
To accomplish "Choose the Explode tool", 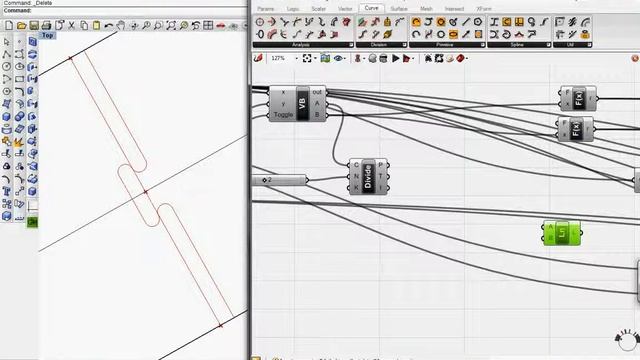I will click(18, 142).
